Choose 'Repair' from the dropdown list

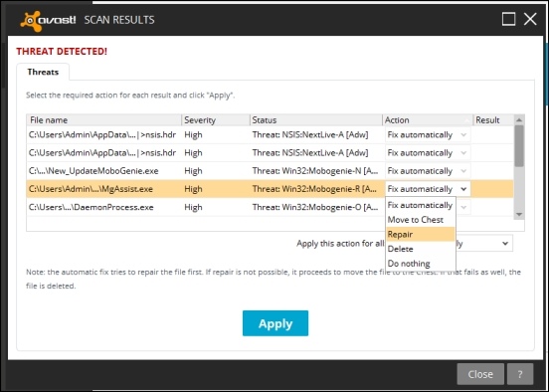tap(420, 235)
